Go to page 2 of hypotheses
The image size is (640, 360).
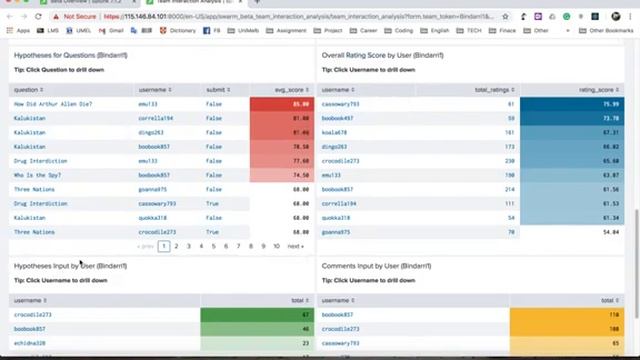pyautogui.click(x=176, y=247)
